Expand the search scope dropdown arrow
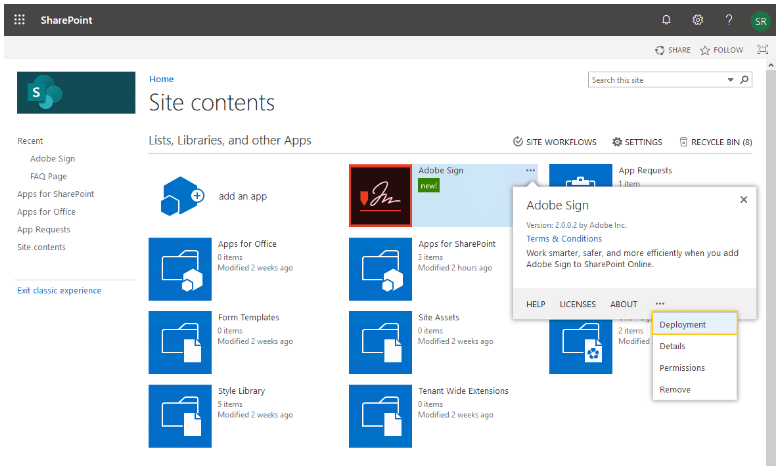The height and width of the screenshot is (467, 778). pos(730,80)
